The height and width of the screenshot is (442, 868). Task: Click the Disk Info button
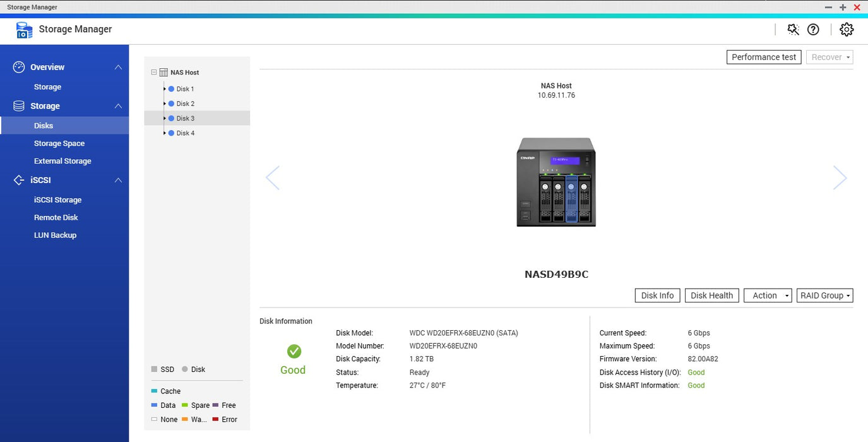click(657, 296)
